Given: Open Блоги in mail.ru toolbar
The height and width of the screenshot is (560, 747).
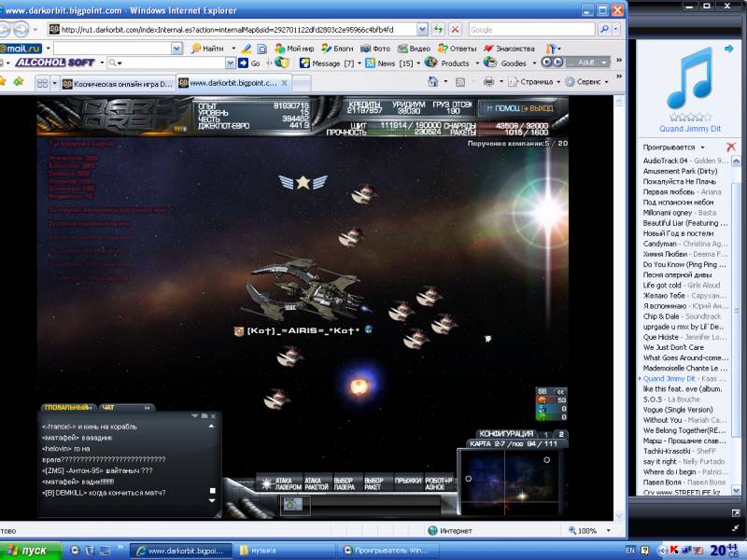Looking at the screenshot, I should [x=337, y=49].
